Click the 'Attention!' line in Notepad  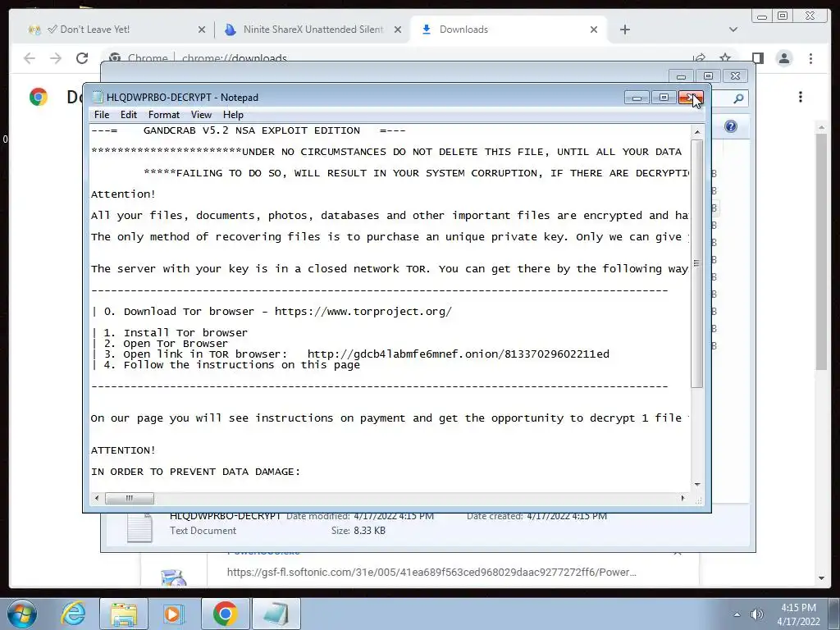click(123, 194)
